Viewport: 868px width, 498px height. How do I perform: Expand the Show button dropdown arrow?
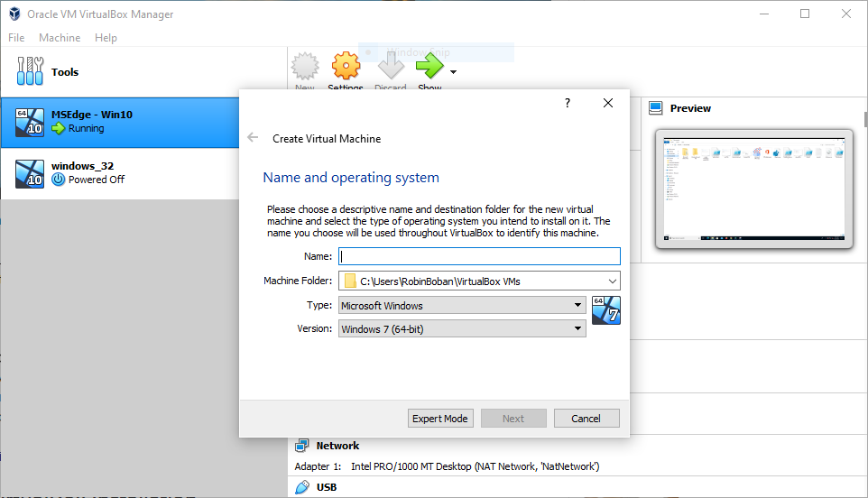[x=453, y=72]
